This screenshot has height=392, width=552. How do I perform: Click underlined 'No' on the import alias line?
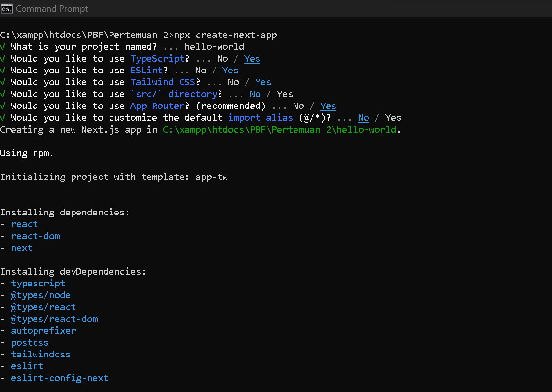[363, 118]
